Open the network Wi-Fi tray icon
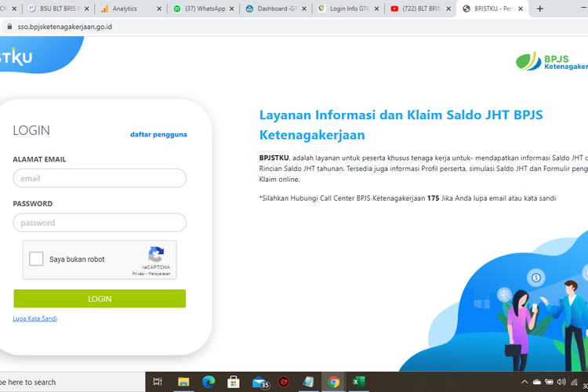This screenshot has height=392, width=588. [x=574, y=383]
